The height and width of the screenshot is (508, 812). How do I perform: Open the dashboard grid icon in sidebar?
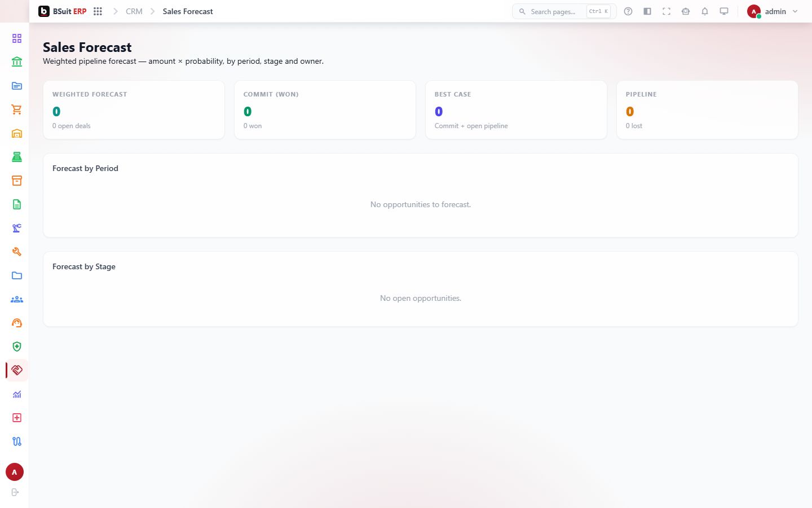pos(17,38)
